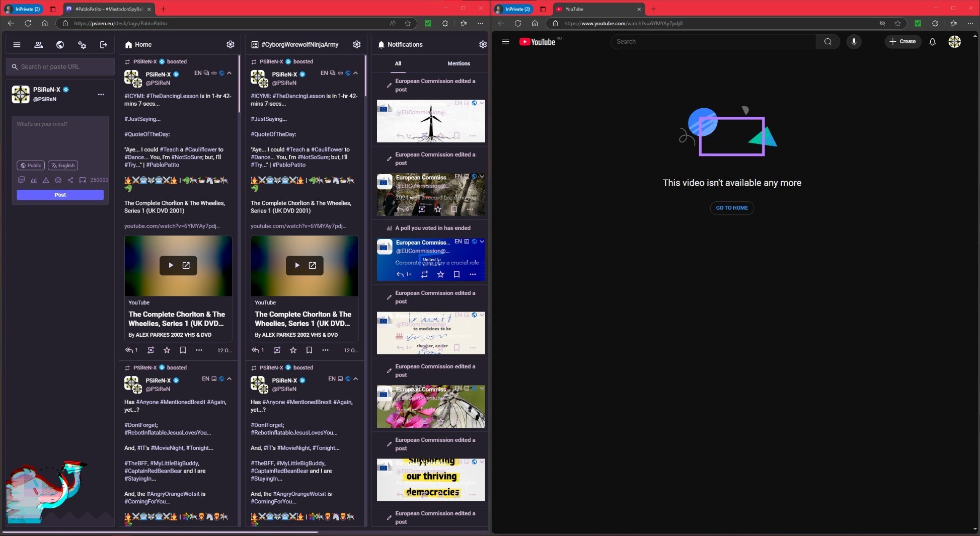Refresh the YouTube browser window page
Viewport: 980px width, 536px height.
518,23
